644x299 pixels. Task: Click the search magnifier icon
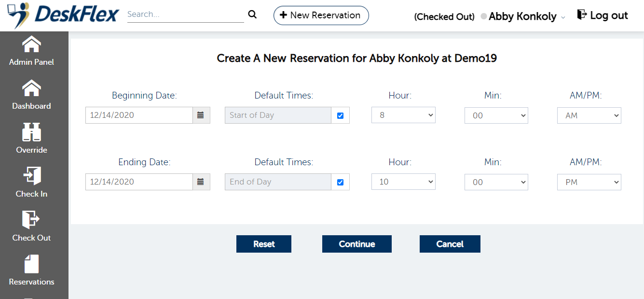tap(252, 14)
